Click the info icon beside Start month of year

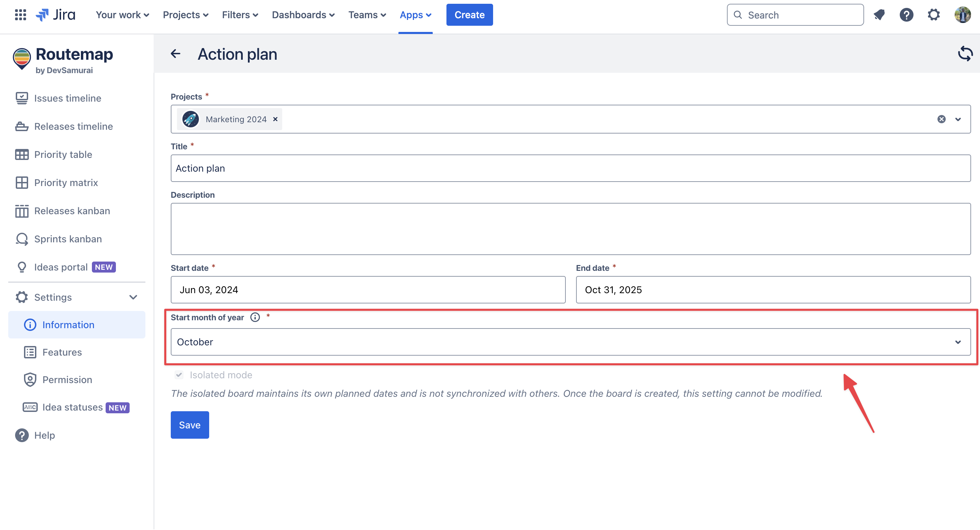[255, 317]
